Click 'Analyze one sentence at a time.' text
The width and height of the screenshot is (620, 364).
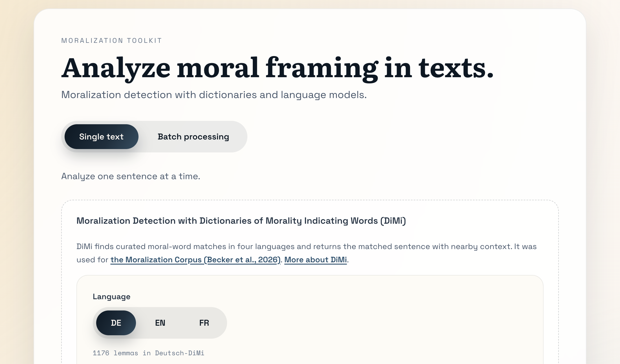click(131, 176)
